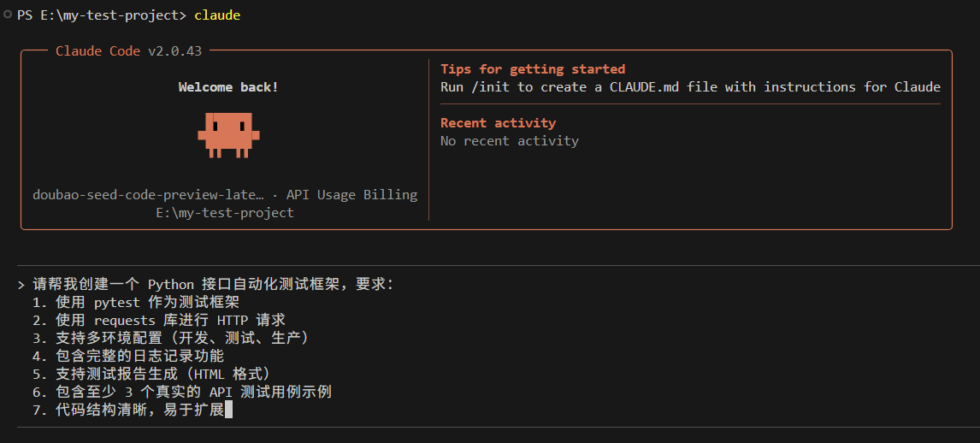The image size is (980, 443).
Task: Click the 'claude' command in the shell line
Action: tap(217, 15)
